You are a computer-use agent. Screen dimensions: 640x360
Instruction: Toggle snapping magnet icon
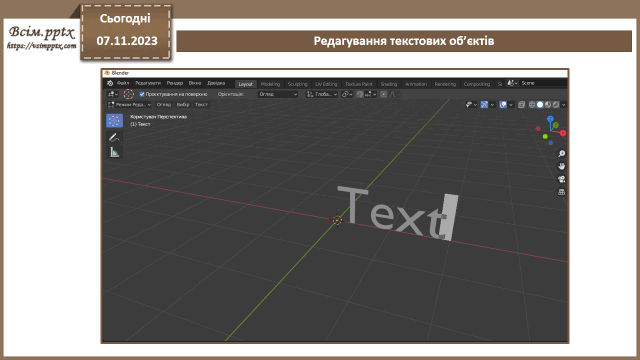tap(360, 94)
